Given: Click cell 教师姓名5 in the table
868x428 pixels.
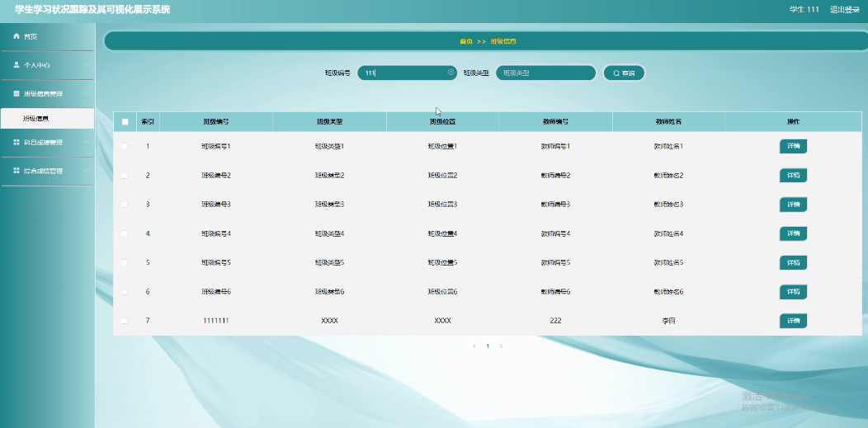Looking at the screenshot, I should (x=668, y=262).
